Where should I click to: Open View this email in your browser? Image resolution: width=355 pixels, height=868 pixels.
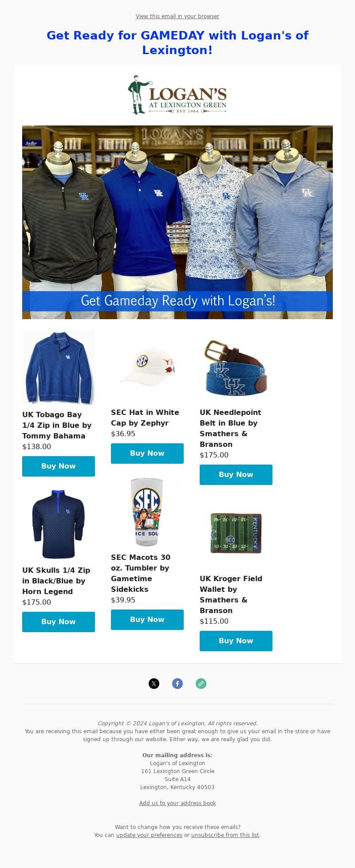177,16
